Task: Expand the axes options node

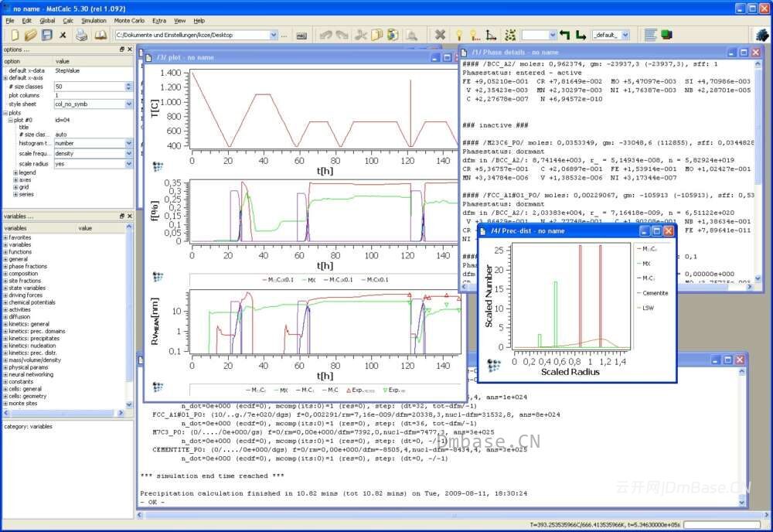Action: (15, 180)
